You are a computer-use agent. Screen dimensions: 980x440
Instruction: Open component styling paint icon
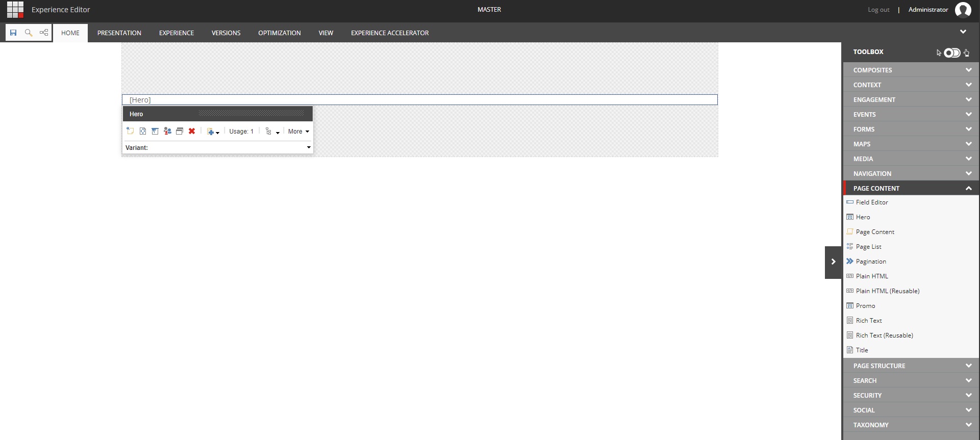pos(155,131)
